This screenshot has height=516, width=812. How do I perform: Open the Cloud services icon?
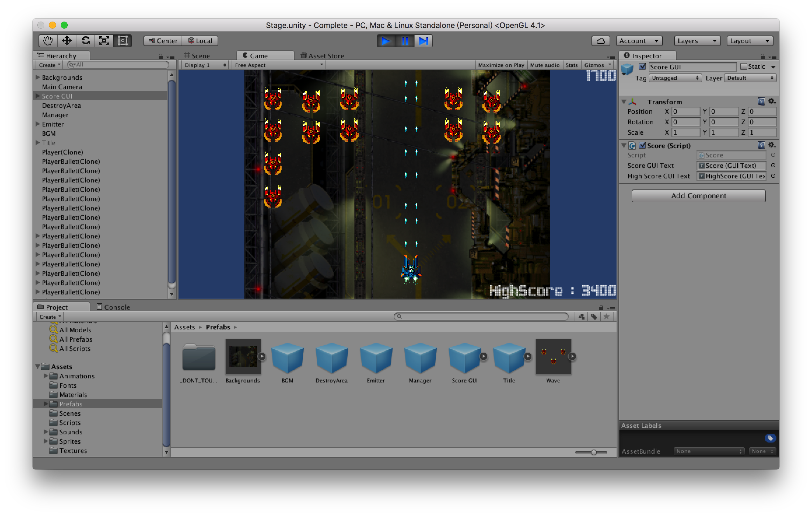[x=601, y=41]
